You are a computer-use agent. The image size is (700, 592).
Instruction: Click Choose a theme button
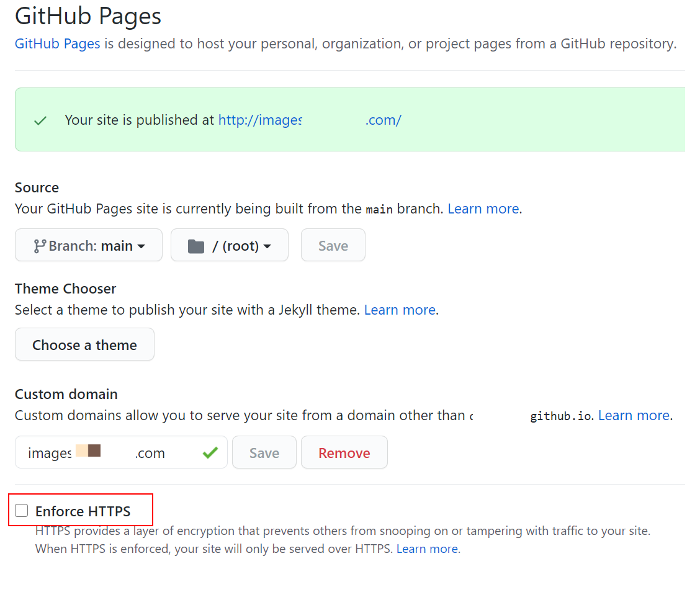(x=85, y=344)
